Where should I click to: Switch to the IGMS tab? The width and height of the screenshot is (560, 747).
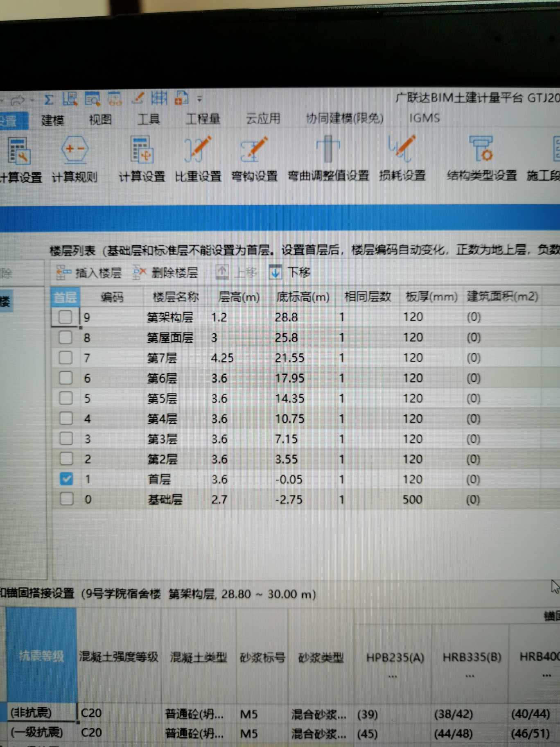(x=425, y=118)
